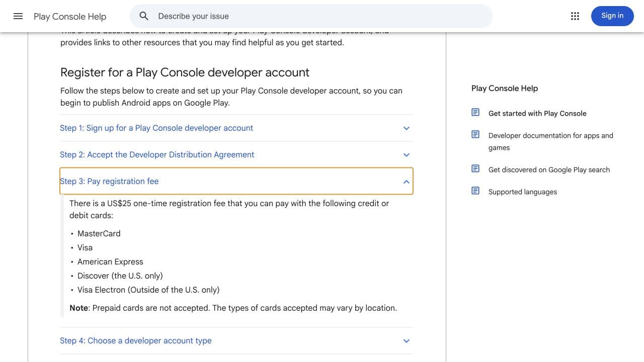This screenshot has height=362, width=644.
Task: Collapse Step 3 chevron arrow
Action: (x=407, y=182)
